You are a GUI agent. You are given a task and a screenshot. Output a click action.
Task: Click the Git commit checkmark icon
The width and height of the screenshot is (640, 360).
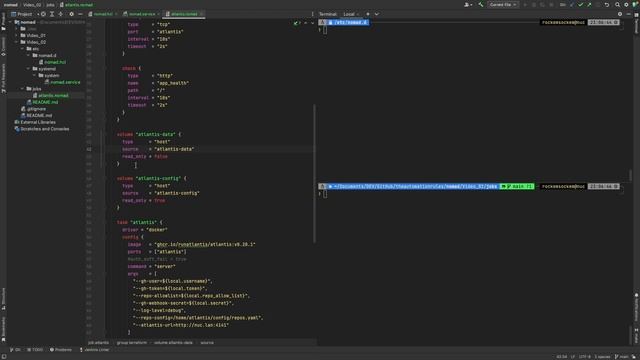tap(580, 4)
